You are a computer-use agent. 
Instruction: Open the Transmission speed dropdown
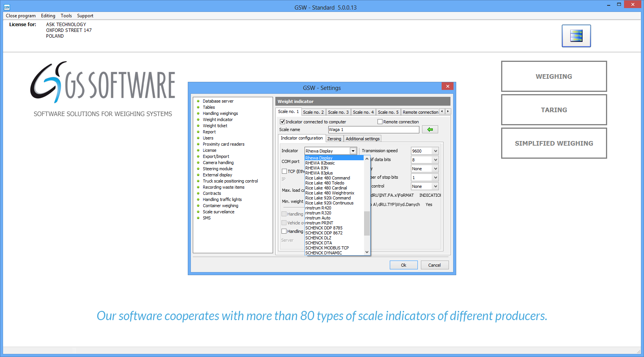(435, 151)
